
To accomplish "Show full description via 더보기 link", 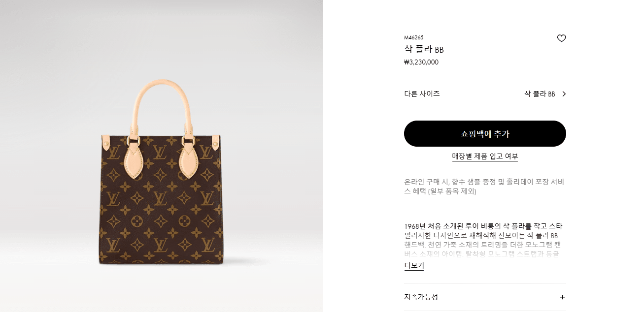I will point(414,266).
